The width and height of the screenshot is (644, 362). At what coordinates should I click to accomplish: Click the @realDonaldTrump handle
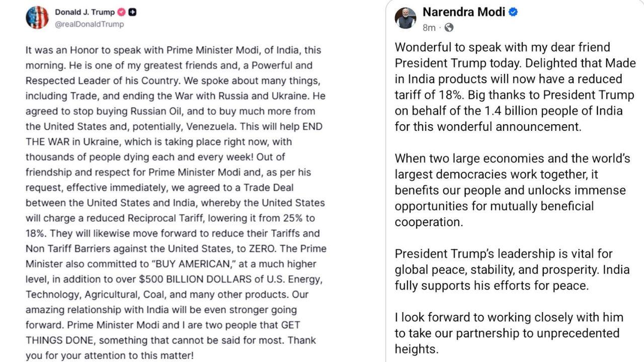click(x=89, y=24)
